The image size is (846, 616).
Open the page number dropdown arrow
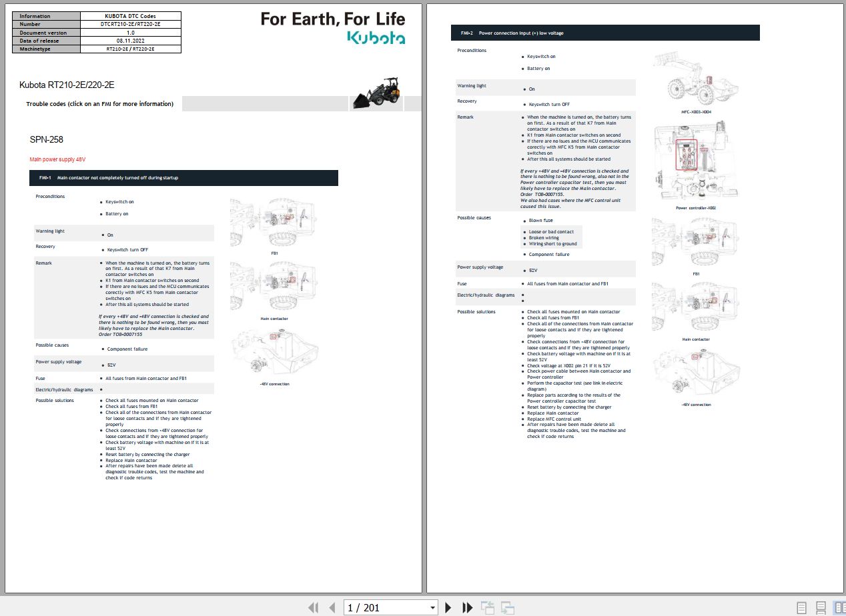coord(432,608)
